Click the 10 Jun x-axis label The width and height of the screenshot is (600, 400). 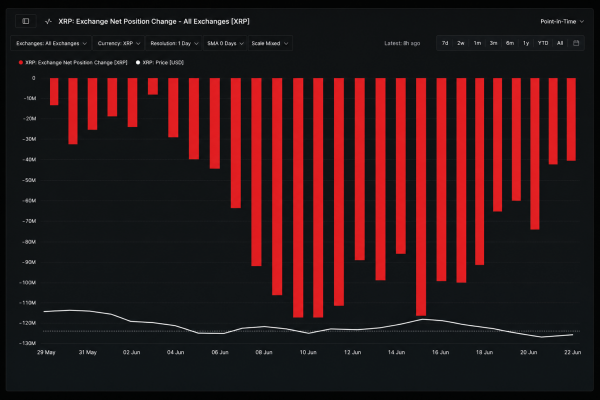(x=308, y=352)
